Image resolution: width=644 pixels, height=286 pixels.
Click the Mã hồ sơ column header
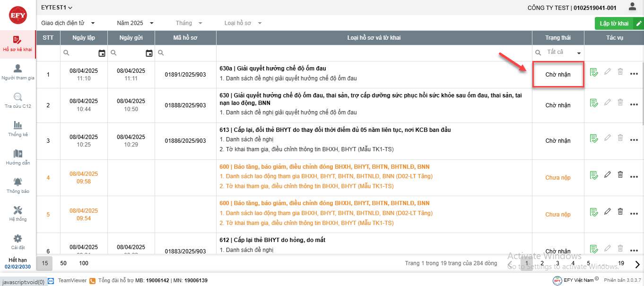pyautogui.click(x=185, y=38)
